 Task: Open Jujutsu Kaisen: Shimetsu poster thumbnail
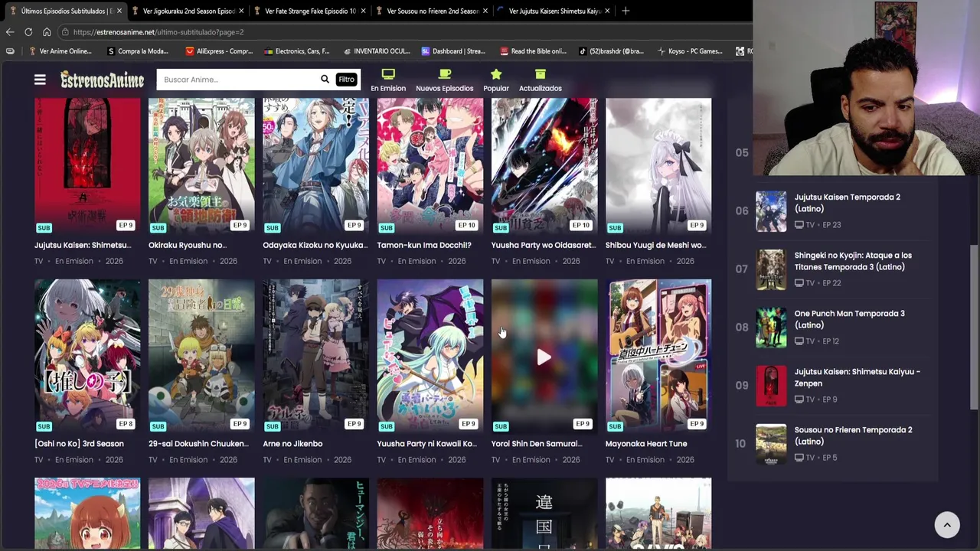87,166
